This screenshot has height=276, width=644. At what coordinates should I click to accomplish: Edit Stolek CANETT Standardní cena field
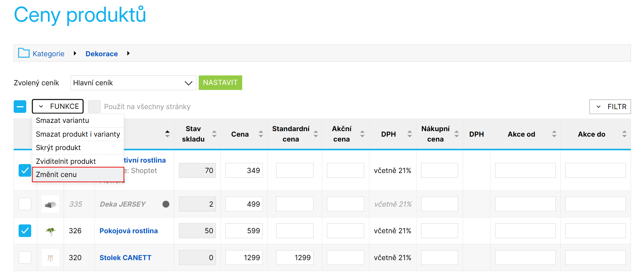point(295,257)
